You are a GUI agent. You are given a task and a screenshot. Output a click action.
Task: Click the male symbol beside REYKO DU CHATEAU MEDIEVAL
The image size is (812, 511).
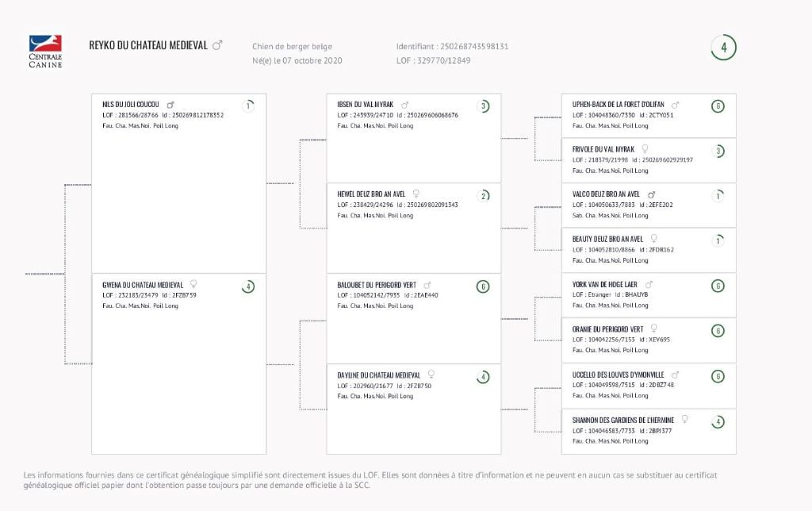217,46
